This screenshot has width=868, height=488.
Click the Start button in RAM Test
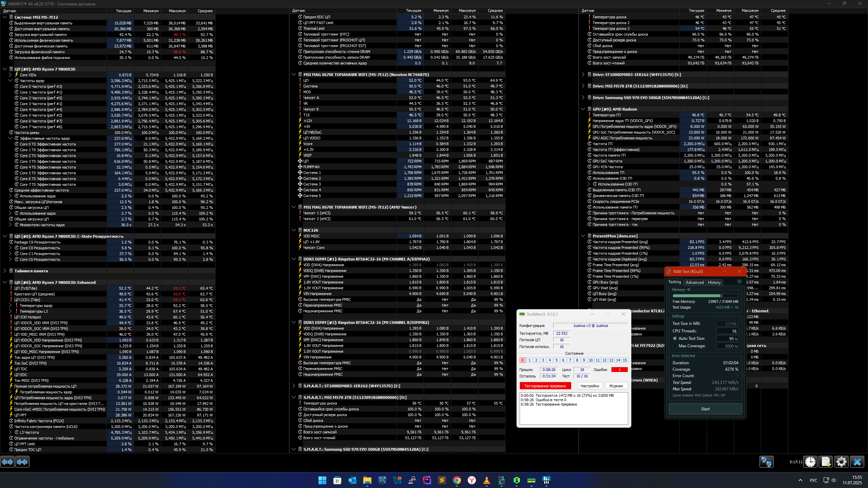click(x=705, y=409)
